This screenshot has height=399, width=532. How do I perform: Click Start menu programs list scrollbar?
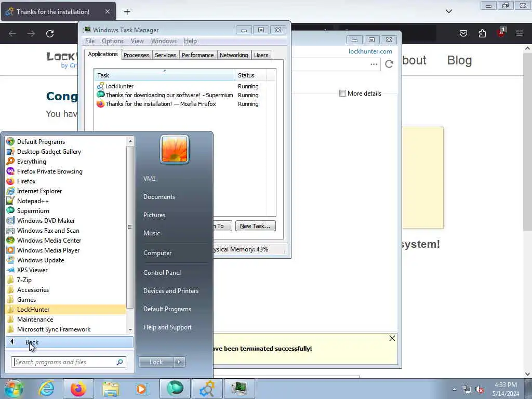tap(130, 227)
